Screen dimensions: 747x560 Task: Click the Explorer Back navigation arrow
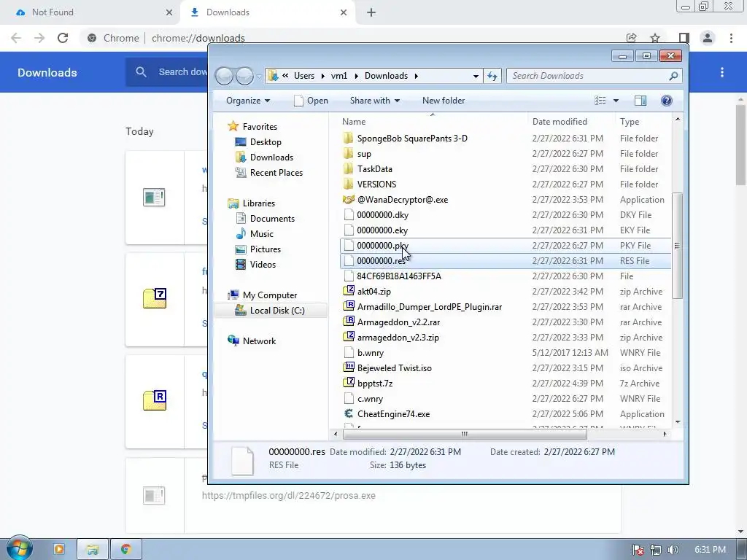click(224, 76)
